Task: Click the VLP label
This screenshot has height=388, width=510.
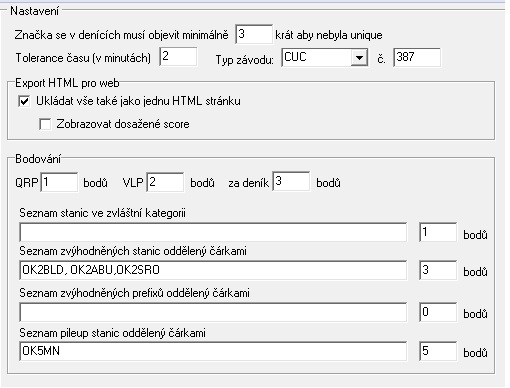Action: [x=133, y=183]
